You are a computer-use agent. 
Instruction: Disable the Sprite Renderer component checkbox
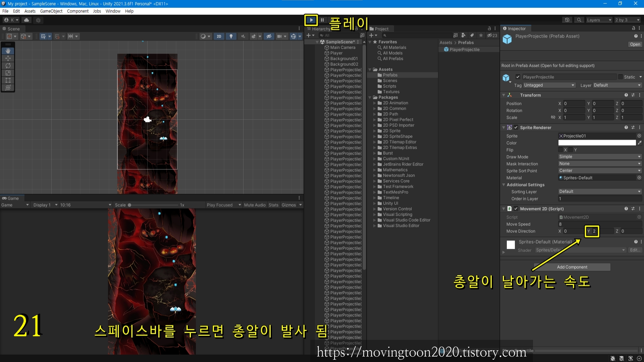click(516, 128)
